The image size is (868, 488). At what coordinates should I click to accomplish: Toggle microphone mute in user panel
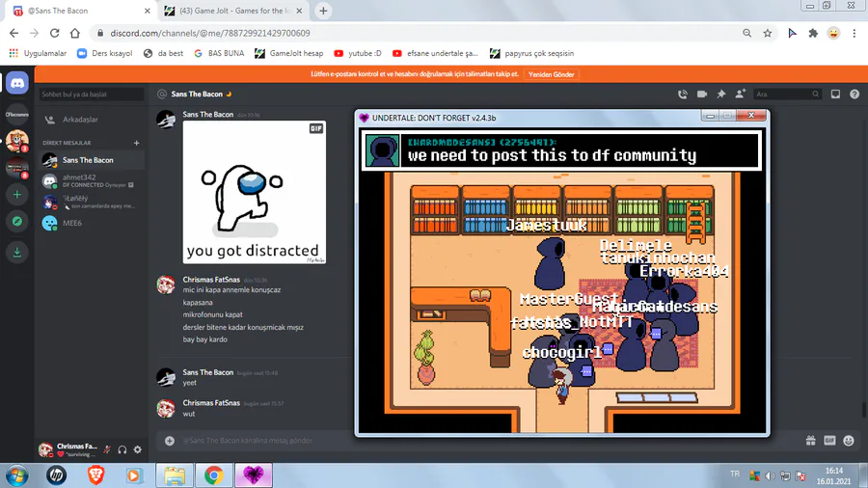[x=107, y=449]
